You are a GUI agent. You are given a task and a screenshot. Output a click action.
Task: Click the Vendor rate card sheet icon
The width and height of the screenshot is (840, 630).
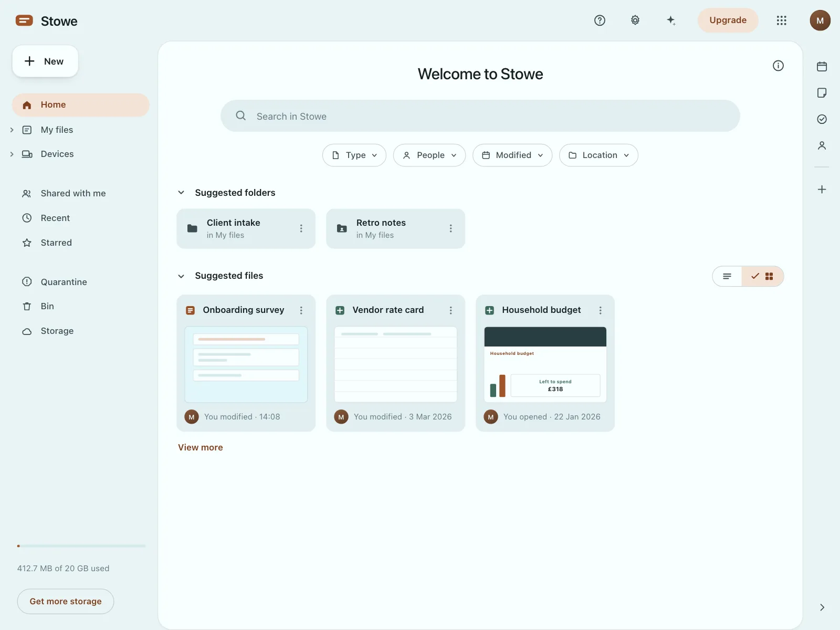pyautogui.click(x=340, y=310)
